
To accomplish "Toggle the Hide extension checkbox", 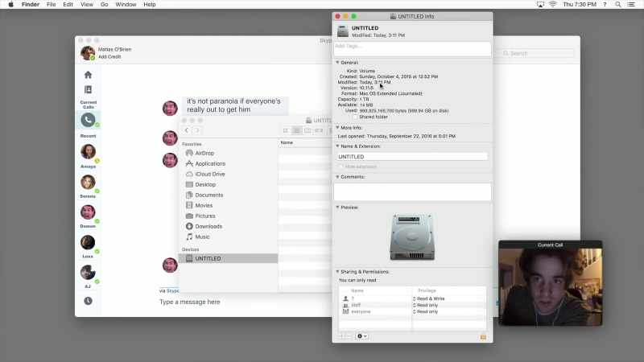I will pos(341,167).
